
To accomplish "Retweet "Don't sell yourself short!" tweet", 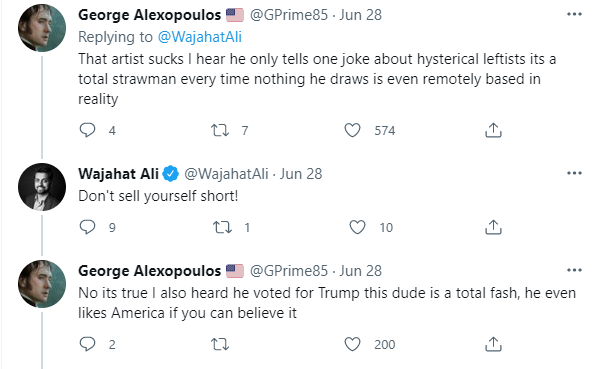I will tap(222, 228).
